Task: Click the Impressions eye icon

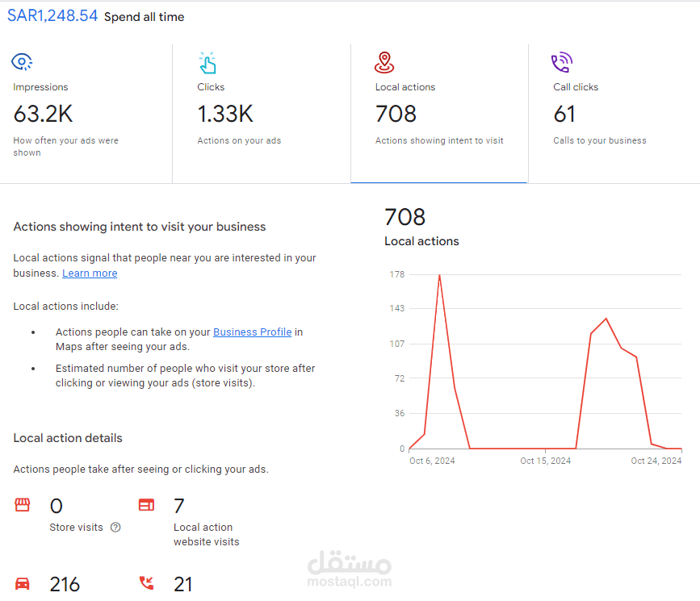Action: coord(22,62)
